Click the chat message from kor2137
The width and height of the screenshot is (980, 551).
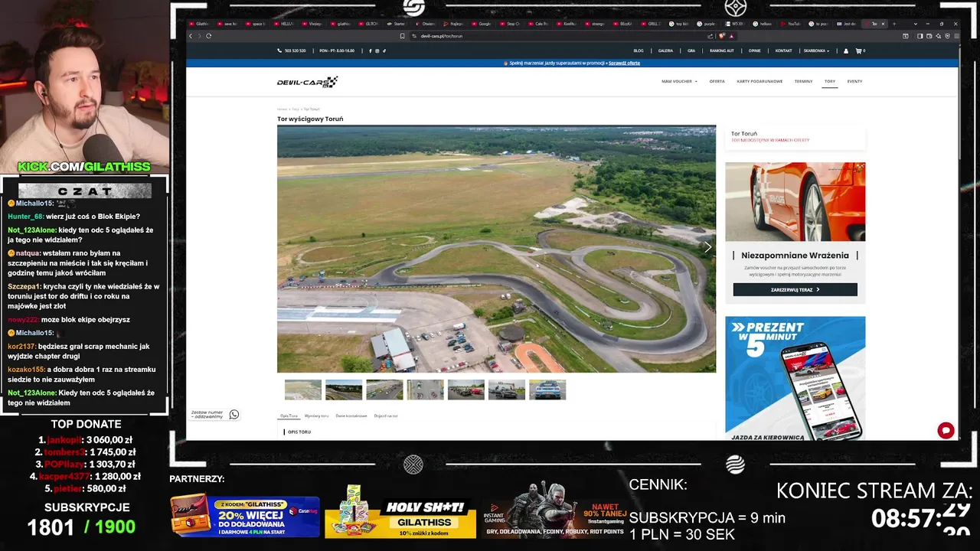(79, 351)
